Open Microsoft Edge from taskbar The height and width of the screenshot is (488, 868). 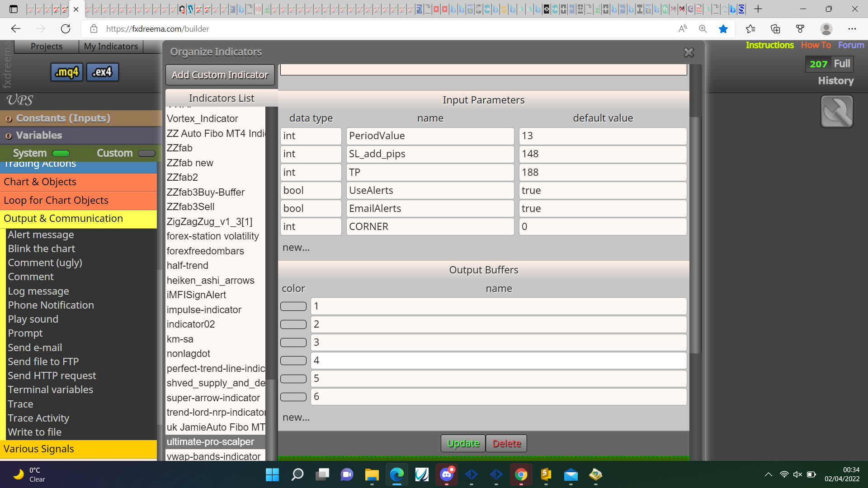[397, 475]
